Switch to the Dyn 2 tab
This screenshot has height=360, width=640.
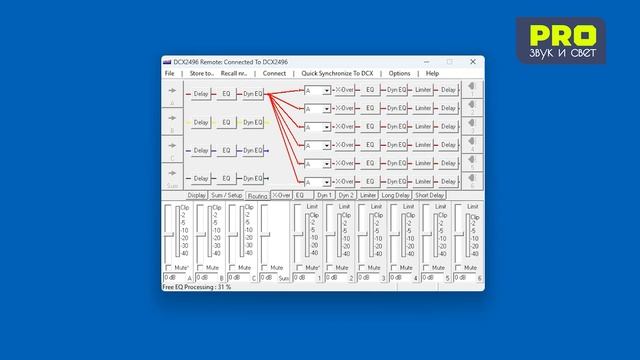click(x=346, y=196)
